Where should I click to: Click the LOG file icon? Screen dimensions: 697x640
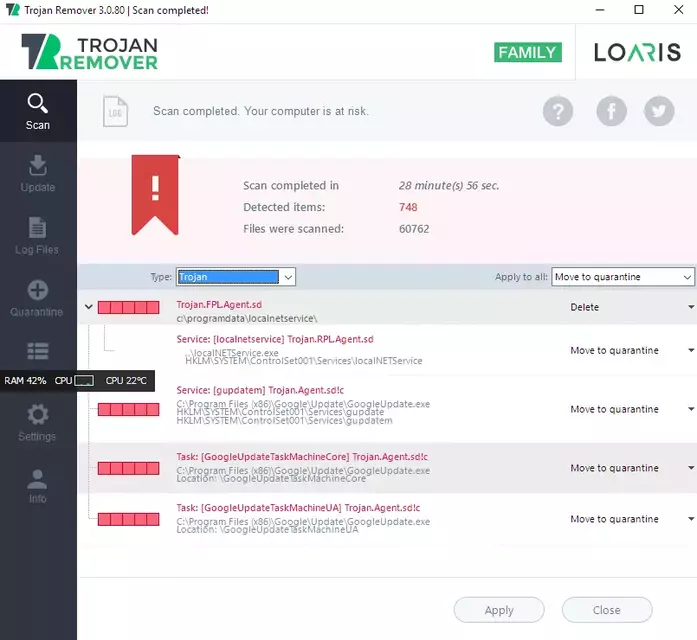tap(115, 111)
